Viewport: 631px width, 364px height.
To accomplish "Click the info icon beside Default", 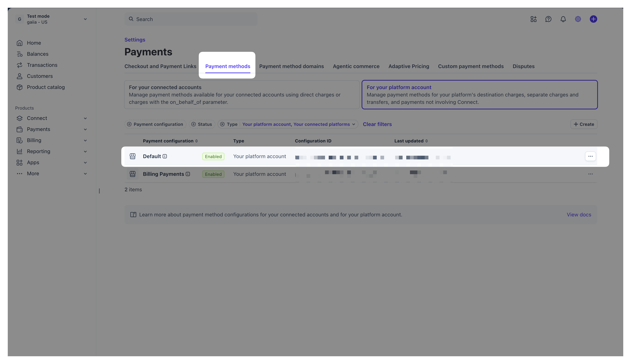I will coord(165,156).
